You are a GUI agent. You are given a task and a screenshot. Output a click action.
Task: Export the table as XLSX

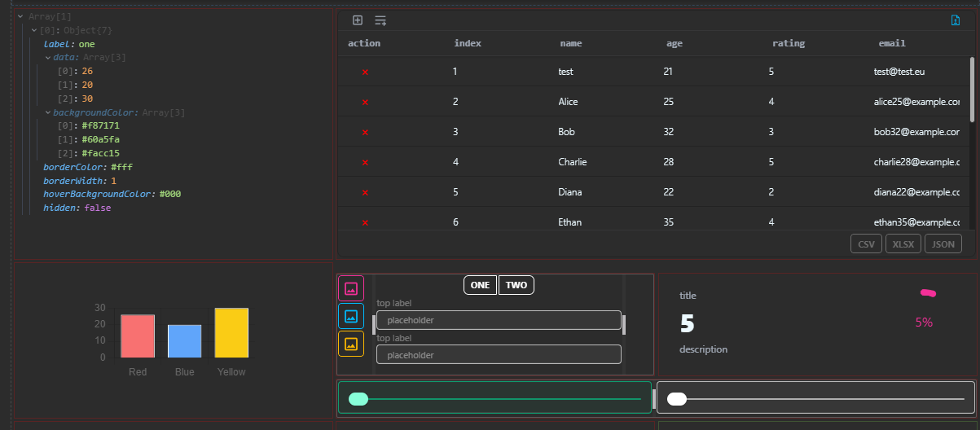903,244
